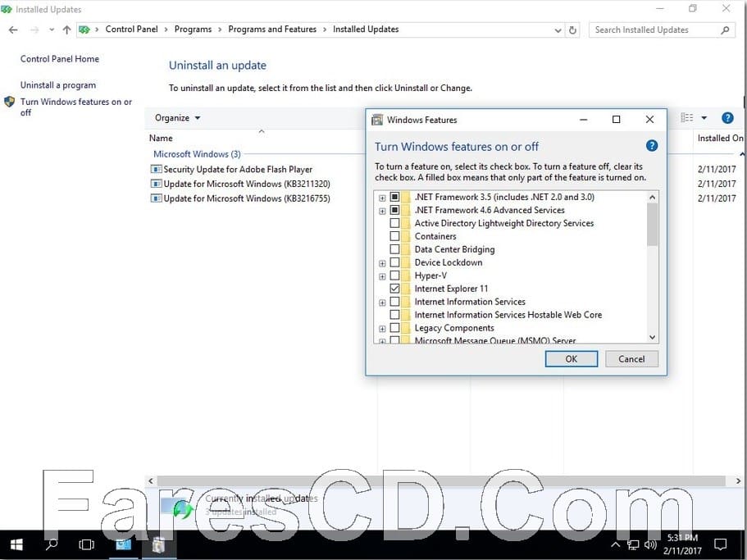Viewport: 747px width, 560px height.
Task: Open Control Panel Home link
Action: click(x=60, y=59)
